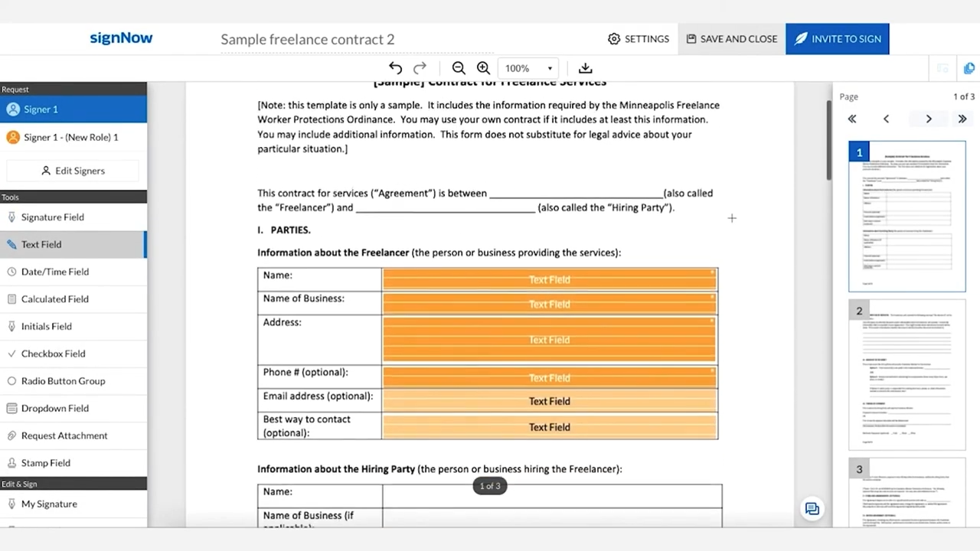Screen dimensions: 980x551
Task: Select the Name row text field
Action: pyautogui.click(x=549, y=279)
